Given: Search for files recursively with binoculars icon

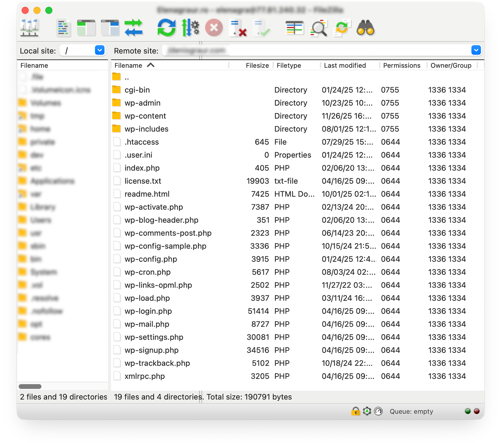Looking at the screenshot, I should pyautogui.click(x=365, y=28).
